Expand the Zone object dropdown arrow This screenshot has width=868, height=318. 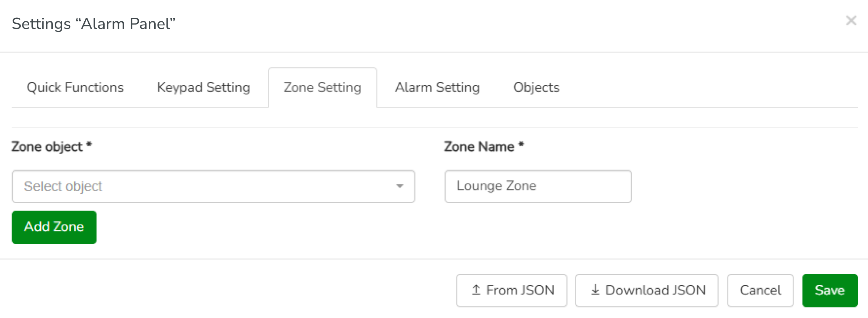pyautogui.click(x=400, y=186)
